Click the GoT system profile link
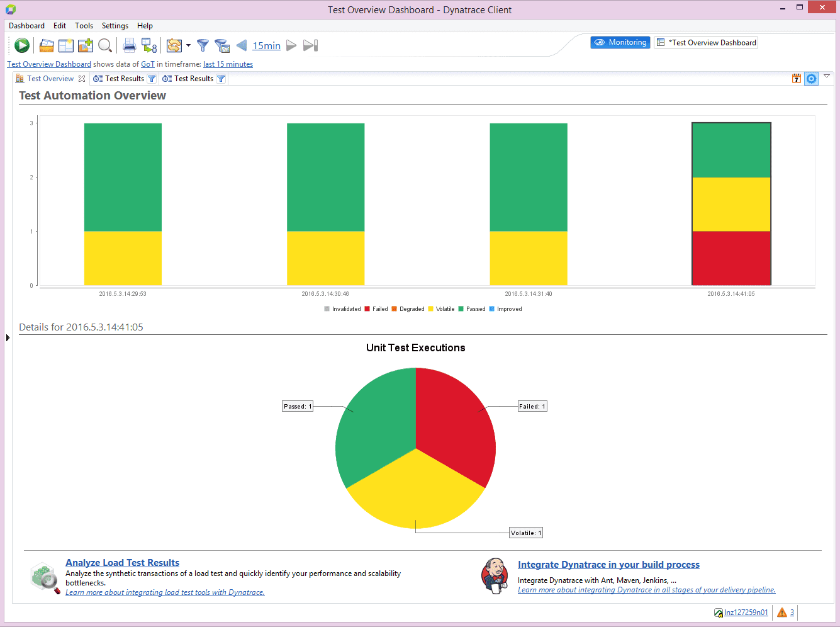The width and height of the screenshot is (840, 627). (x=148, y=64)
